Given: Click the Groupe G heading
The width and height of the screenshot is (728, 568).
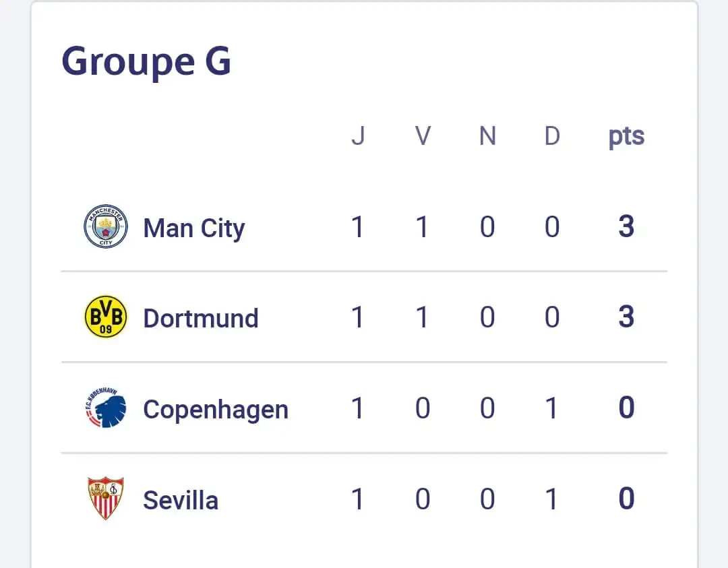Looking at the screenshot, I should pyautogui.click(x=146, y=61).
